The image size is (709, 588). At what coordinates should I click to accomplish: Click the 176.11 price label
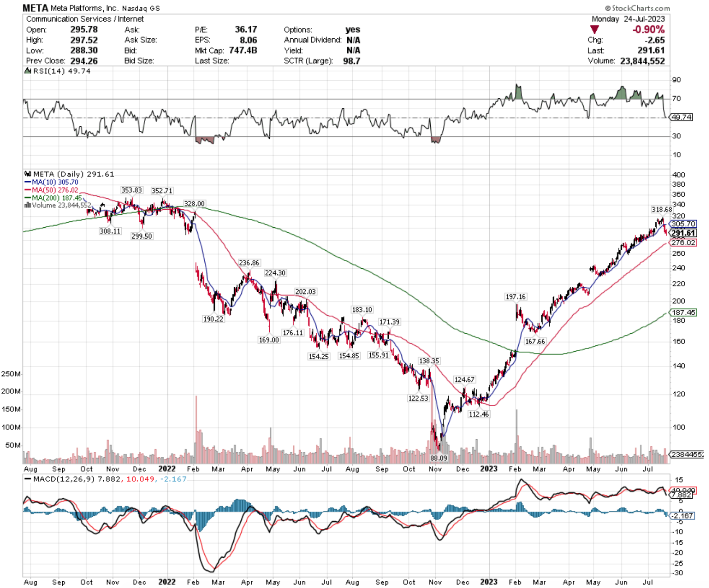[293, 332]
